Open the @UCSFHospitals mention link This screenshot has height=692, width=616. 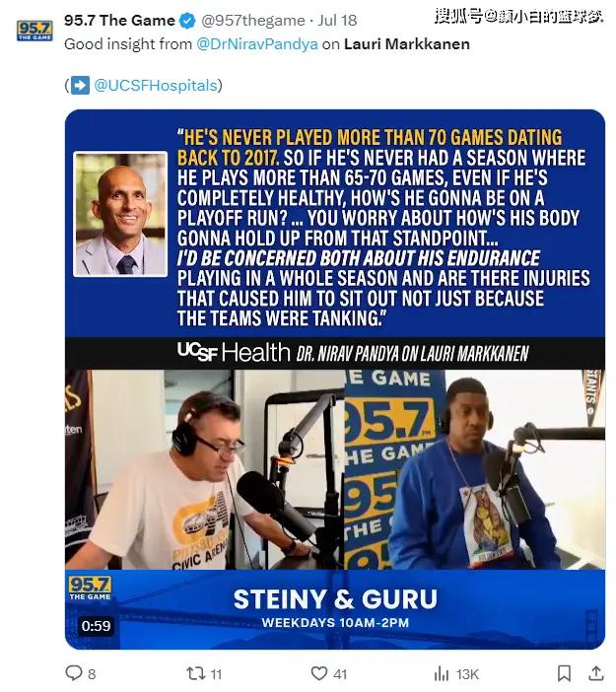(x=156, y=85)
